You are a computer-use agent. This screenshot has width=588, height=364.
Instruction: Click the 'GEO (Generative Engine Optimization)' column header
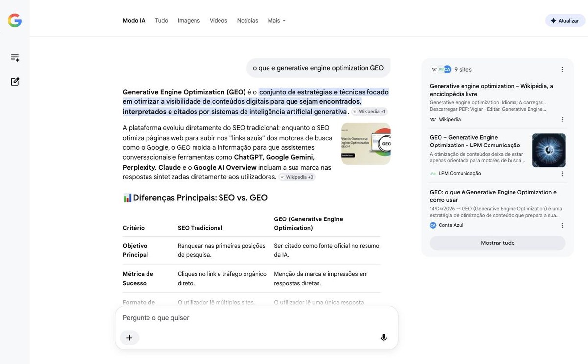pyautogui.click(x=308, y=223)
